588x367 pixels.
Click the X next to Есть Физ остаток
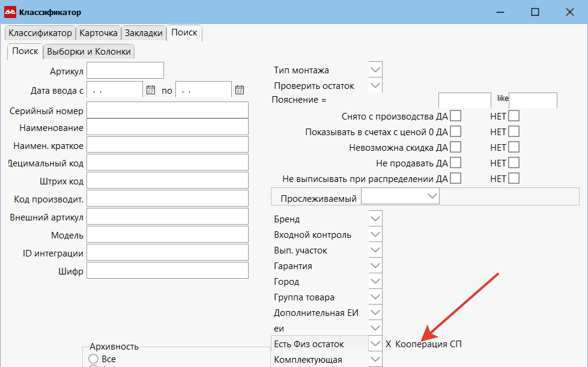389,344
